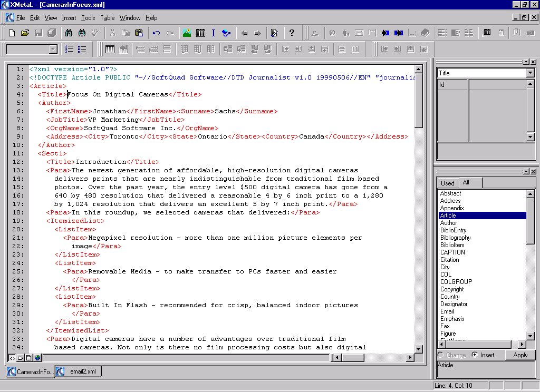Click the black arrow with blue square icon

(x=385, y=33)
